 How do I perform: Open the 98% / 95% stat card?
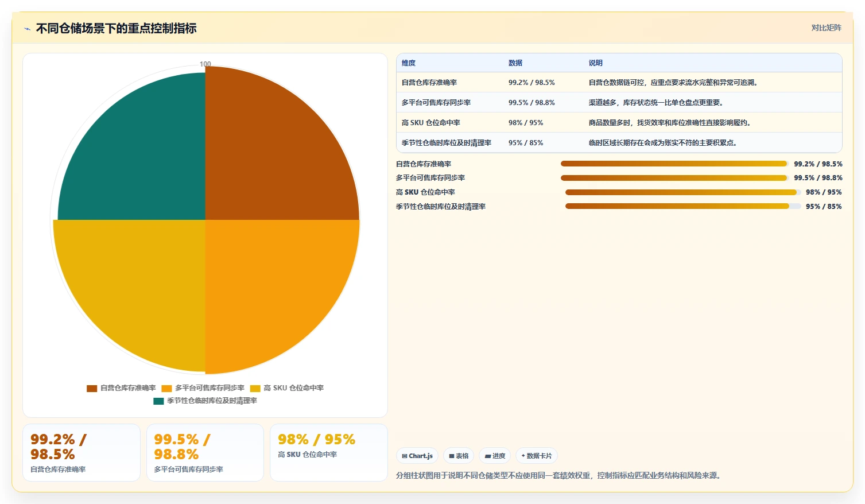tap(329, 452)
